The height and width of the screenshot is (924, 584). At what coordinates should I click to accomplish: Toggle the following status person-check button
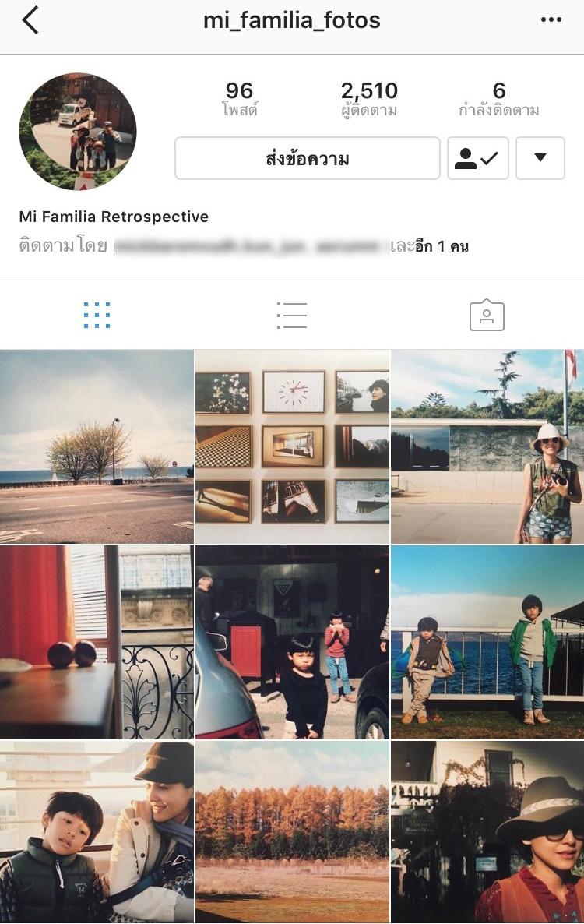[x=477, y=158]
